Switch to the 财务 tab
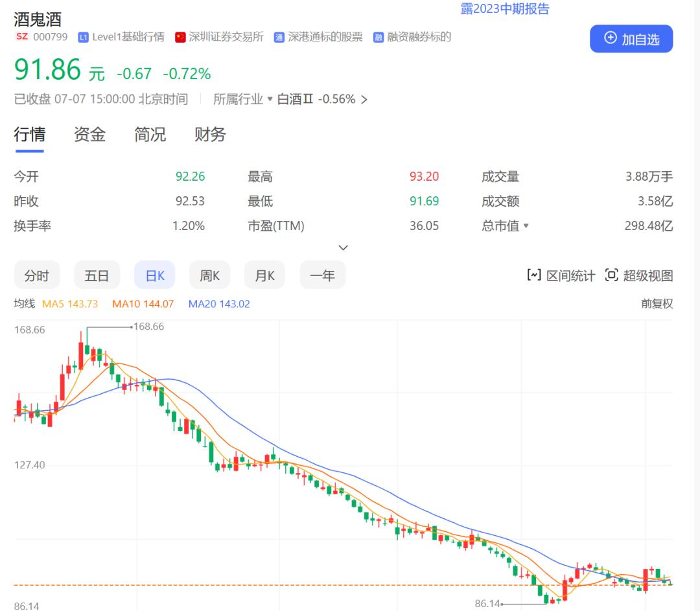 (208, 134)
